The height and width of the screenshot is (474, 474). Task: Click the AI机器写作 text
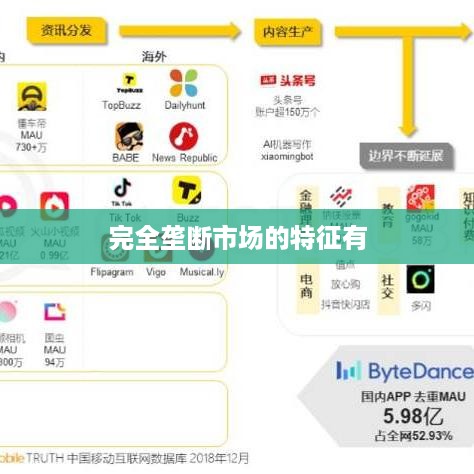(x=287, y=144)
